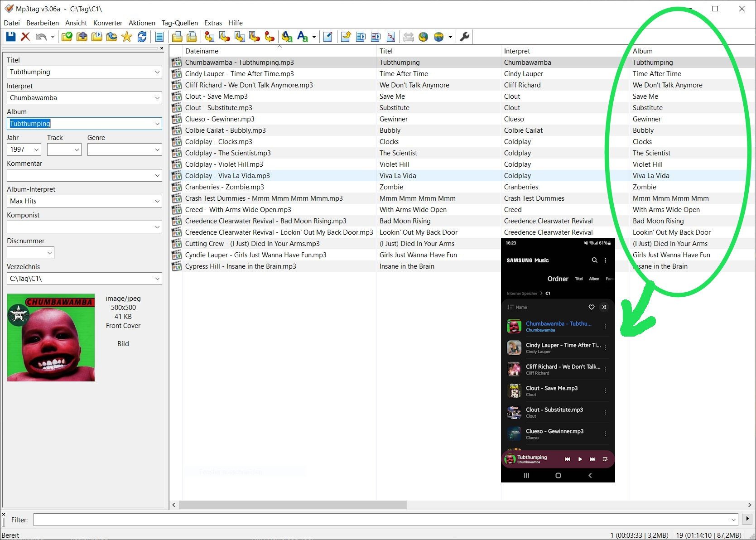The height and width of the screenshot is (540, 756).
Task: Expand the Titel field dropdown
Action: [x=157, y=72]
